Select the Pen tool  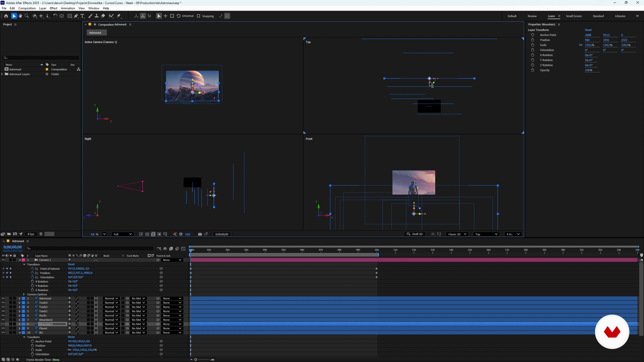[x=76, y=16]
